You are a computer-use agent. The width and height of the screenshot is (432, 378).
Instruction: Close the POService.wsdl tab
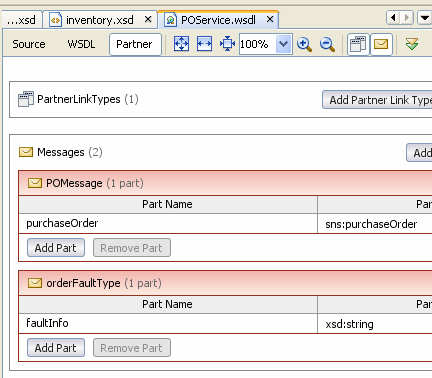point(270,20)
